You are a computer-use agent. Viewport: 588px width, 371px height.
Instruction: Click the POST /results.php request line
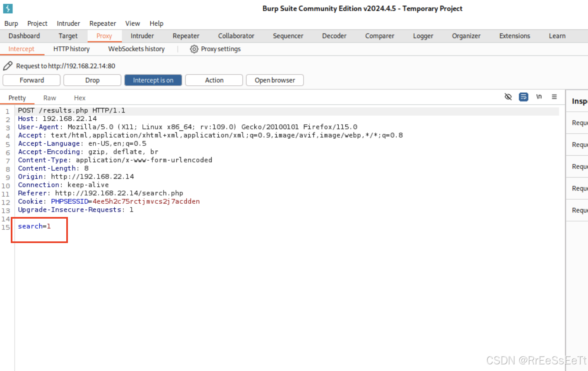(x=72, y=111)
